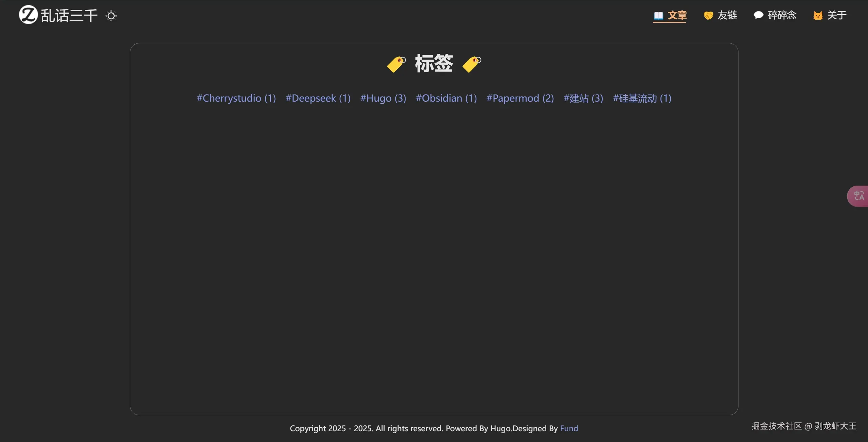Toggle light/dark theme sun icon

[111, 16]
